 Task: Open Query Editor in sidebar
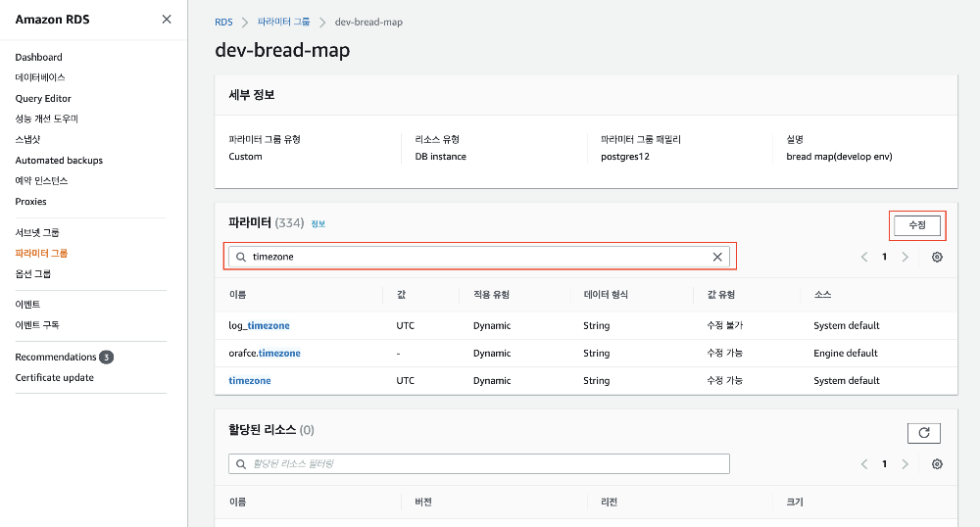pos(43,98)
